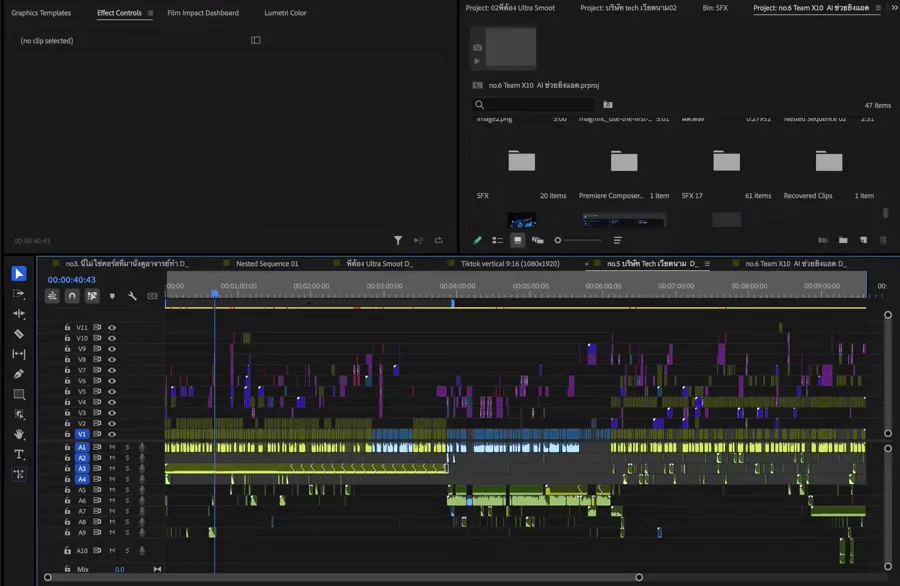
Task: Click the Mix track volume value 0.0
Action: coord(119,569)
